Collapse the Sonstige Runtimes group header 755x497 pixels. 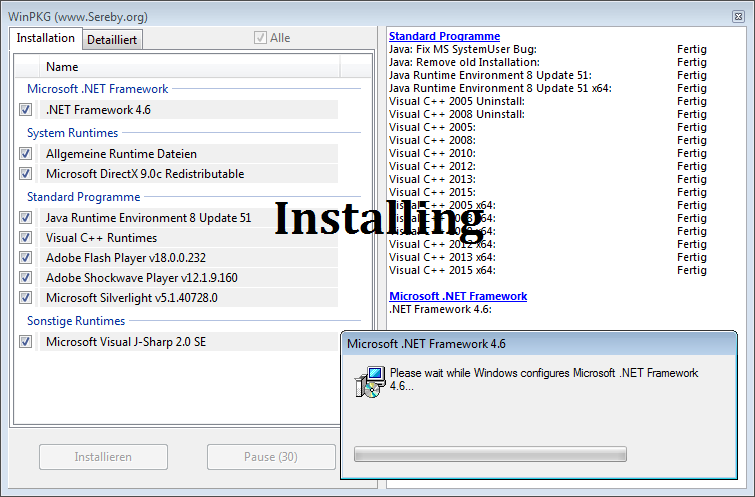click(x=76, y=321)
